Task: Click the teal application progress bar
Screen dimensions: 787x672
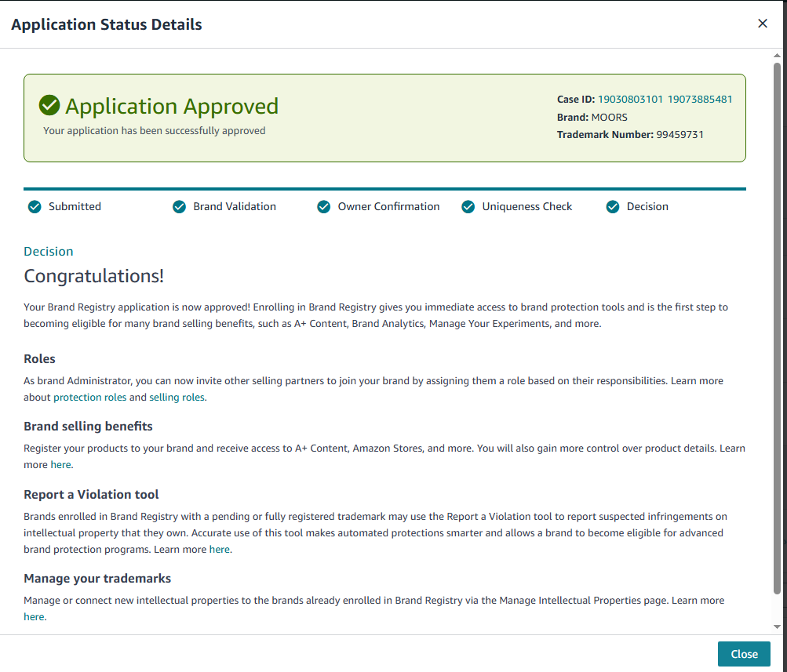Action: 384,189
